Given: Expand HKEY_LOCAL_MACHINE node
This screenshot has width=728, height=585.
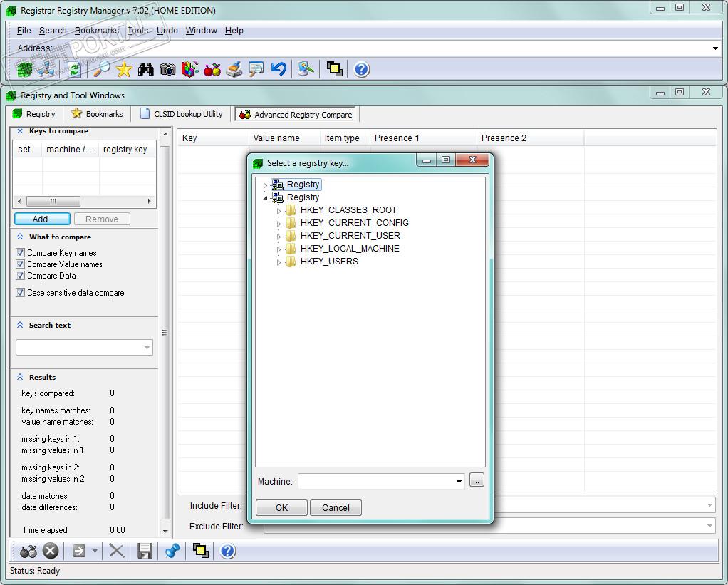Looking at the screenshot, I should (279, 249).
